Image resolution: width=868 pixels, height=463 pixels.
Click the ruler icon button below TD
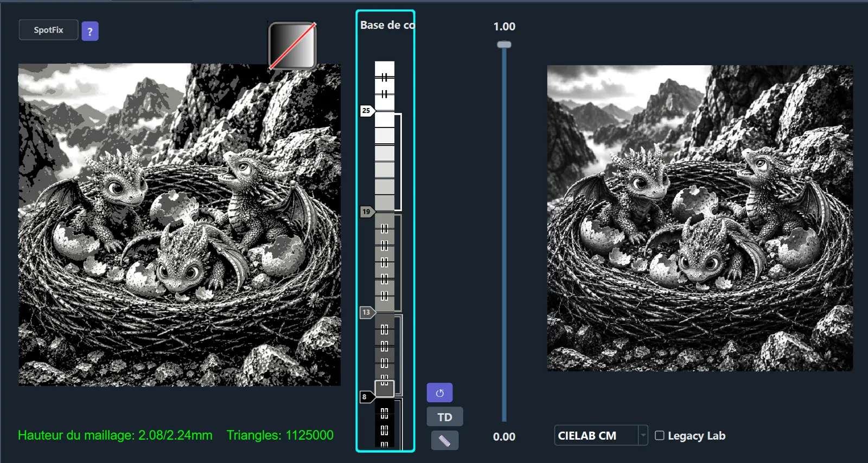click(x=445, y=441)
